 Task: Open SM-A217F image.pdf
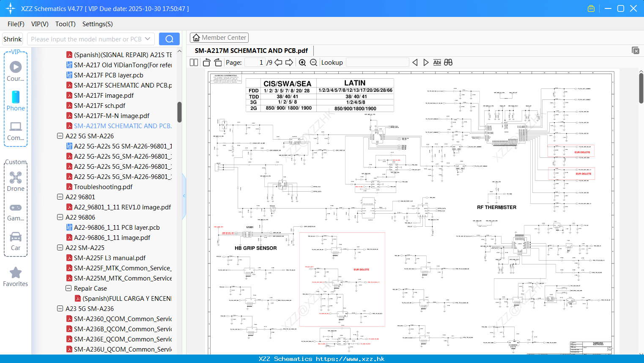(100, 96)
